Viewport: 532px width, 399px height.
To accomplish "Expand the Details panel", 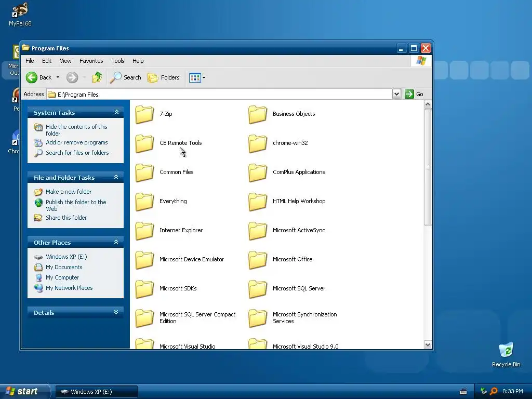I will (116, 312).
